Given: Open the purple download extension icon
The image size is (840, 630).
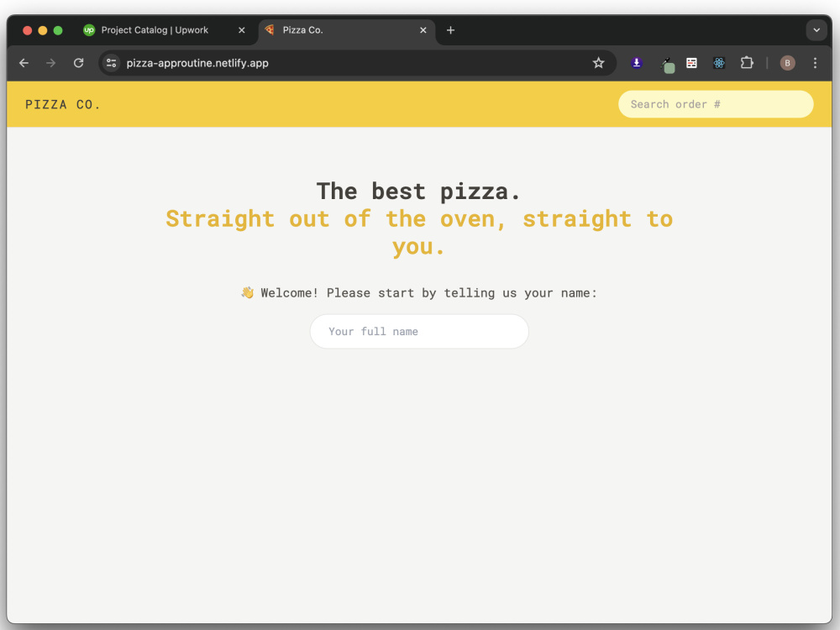Looking at the screenshot, I should [637, 63].
